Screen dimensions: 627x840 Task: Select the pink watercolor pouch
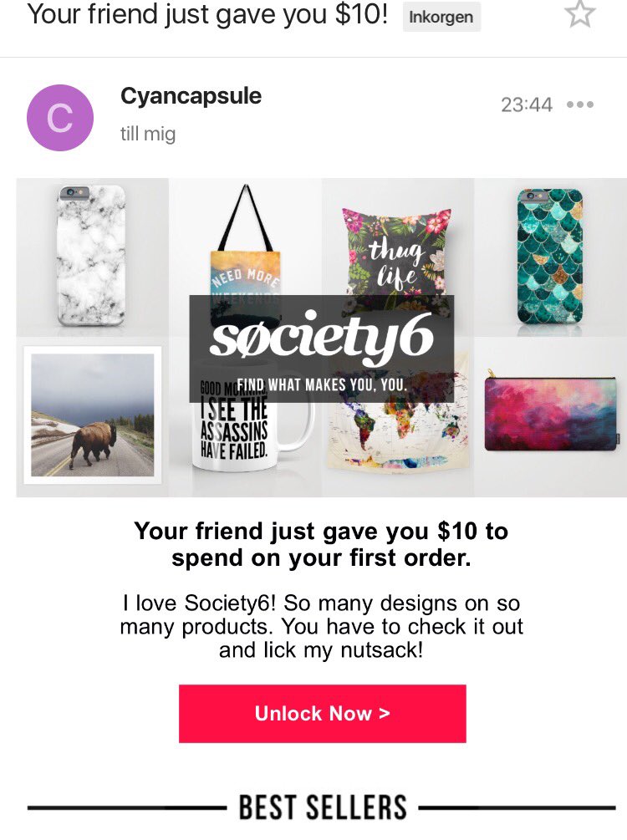[550, 411]
